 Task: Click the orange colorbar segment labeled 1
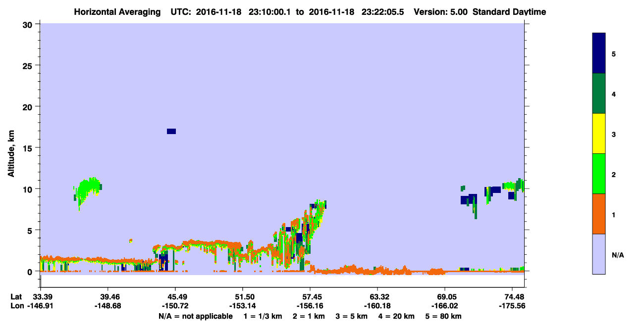click(x=599, y=214)
